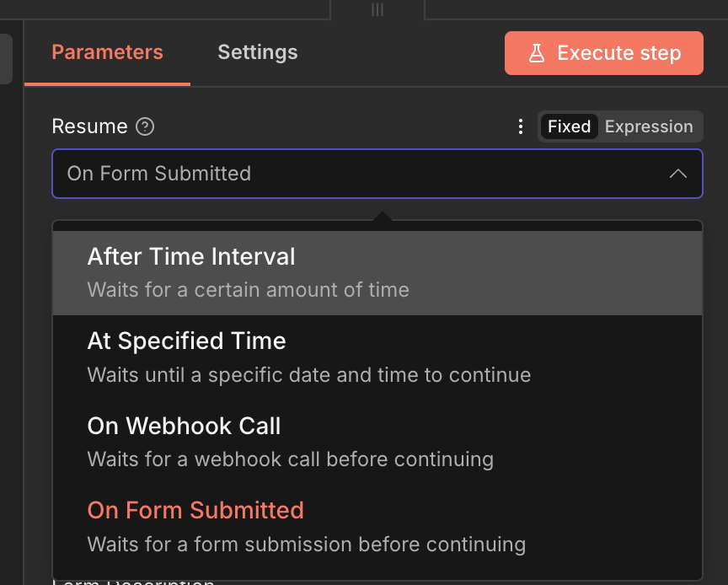Pick the On Webhook Call option
The width and height of the screenshot is (728, 585).
click(x=184, y=426)
